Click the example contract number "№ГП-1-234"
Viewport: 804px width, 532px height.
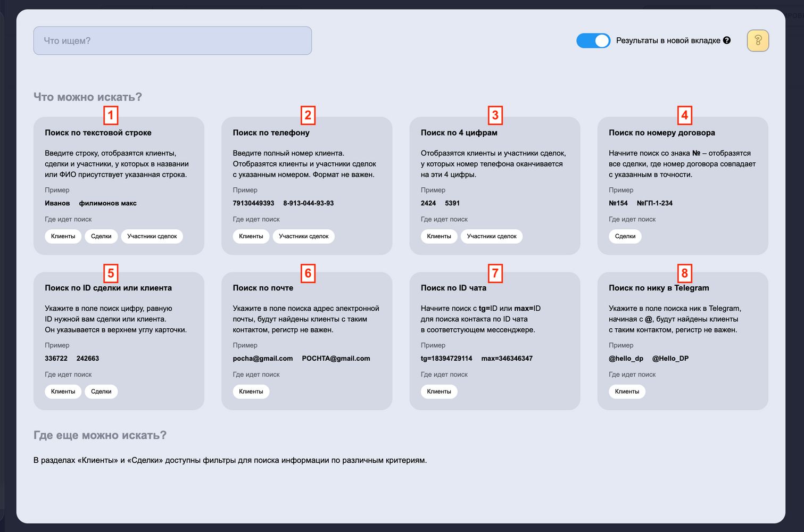[654, 203]
